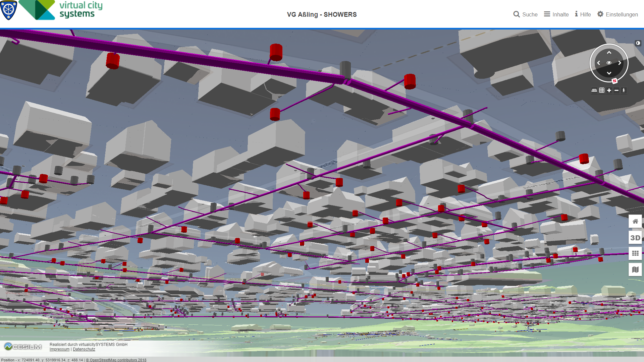The image size is (644, 362).
Task: Click the zoom in plus button
Action: (x=609, y=90)
